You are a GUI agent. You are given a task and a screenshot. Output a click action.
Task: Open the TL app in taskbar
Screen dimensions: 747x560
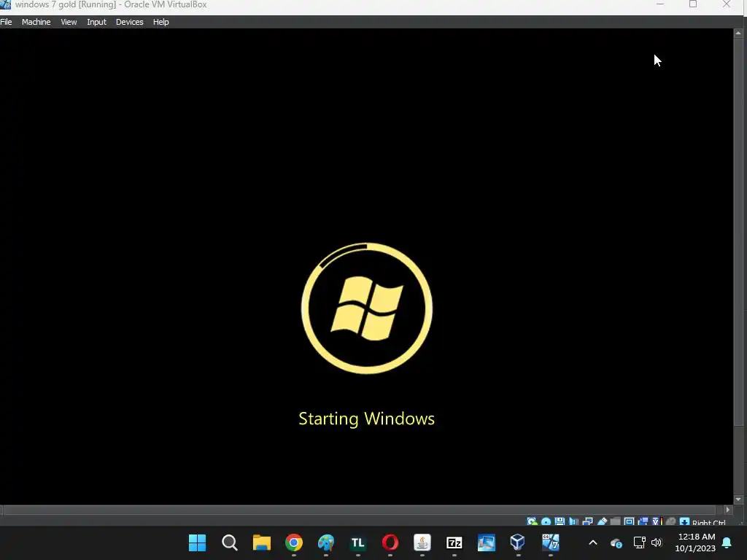357,542
